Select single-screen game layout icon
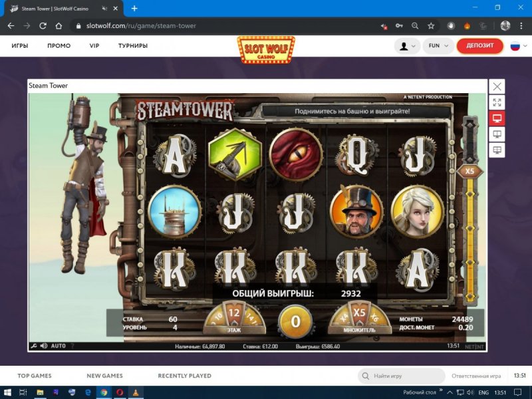Screen dimensions: 532x399 click(x=497, y=118)
